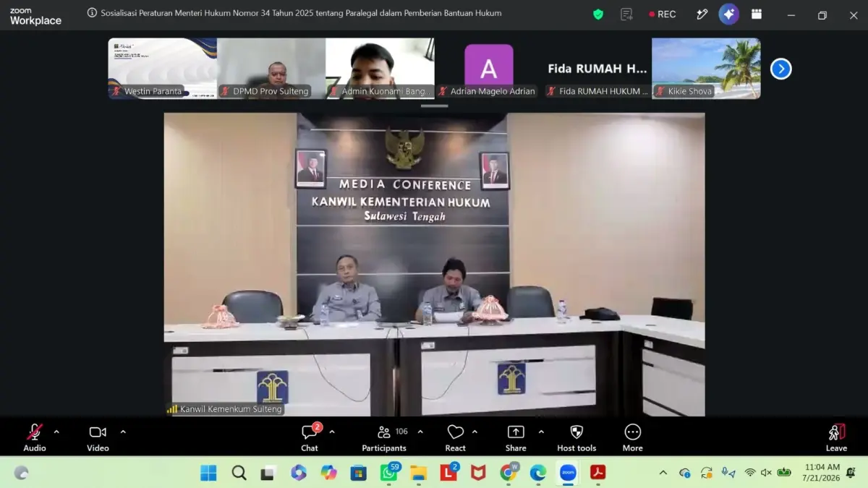Click the REC recording indicator
Screen dimensions: 868x488
(663, 14)
